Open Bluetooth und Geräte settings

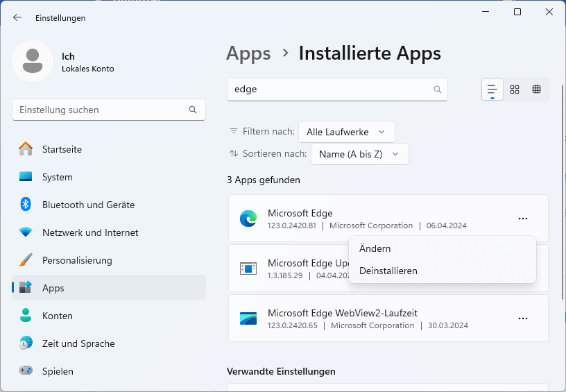click(x=88, y=205)
